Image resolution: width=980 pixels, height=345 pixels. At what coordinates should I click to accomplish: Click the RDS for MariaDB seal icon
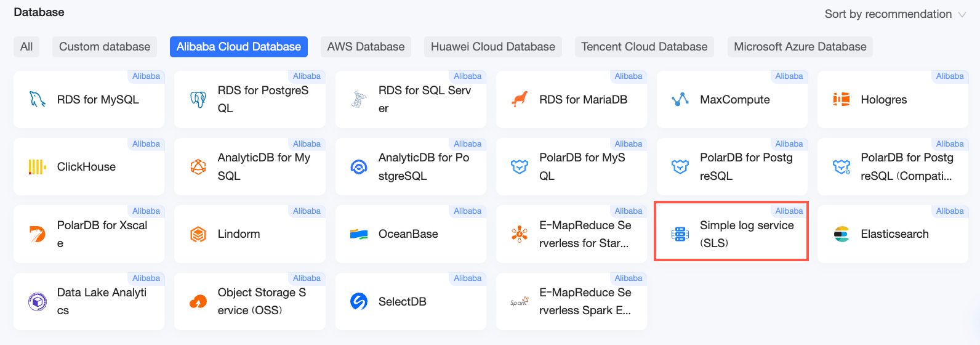tap(520, 99)
